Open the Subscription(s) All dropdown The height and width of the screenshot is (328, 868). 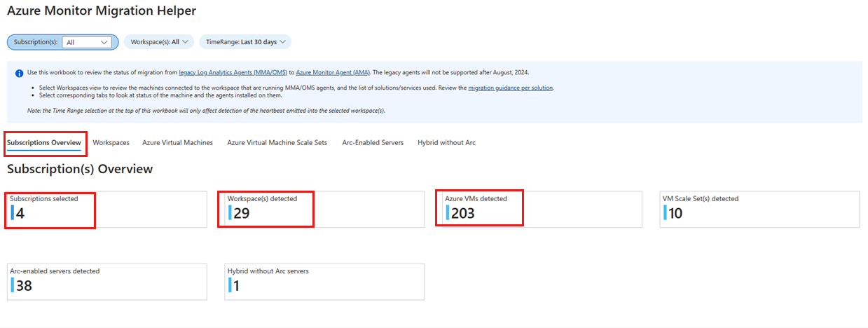[87, 42]
